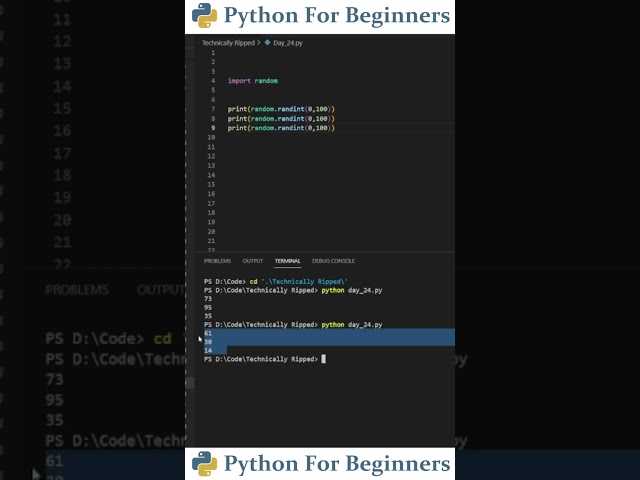This screenshot has height=480, width=640.
Task: Click the terminal output value 35
Action: point(208,316)
